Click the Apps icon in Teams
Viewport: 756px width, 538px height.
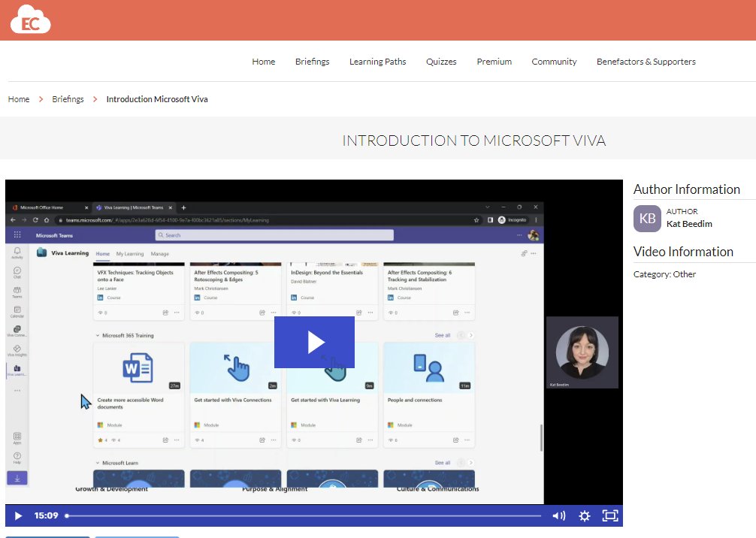point(17,437)
